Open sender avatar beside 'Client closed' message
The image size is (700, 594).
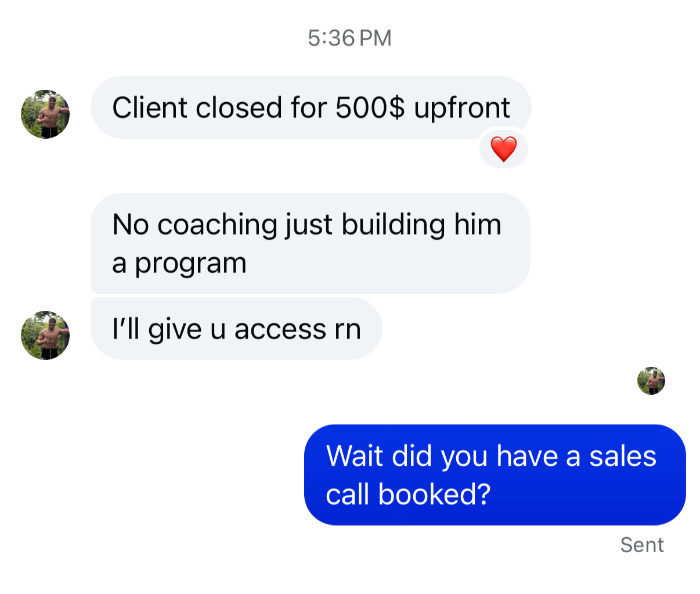tap(45, 114)
